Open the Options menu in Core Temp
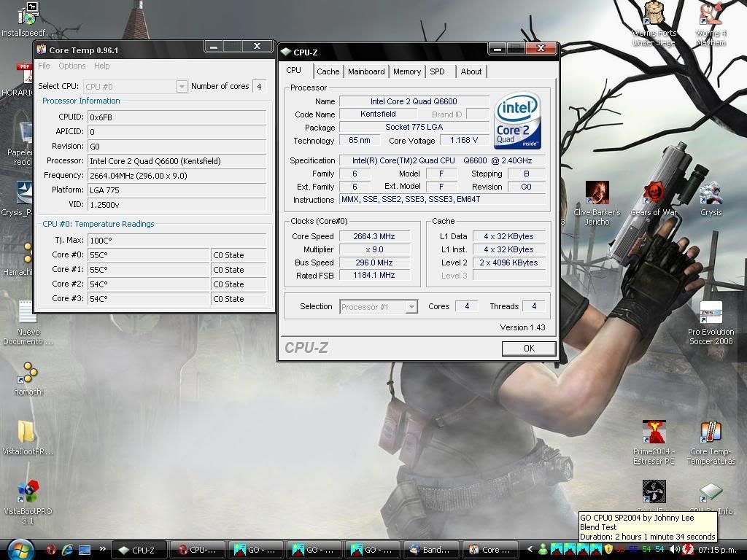 (x=72, y=66)
